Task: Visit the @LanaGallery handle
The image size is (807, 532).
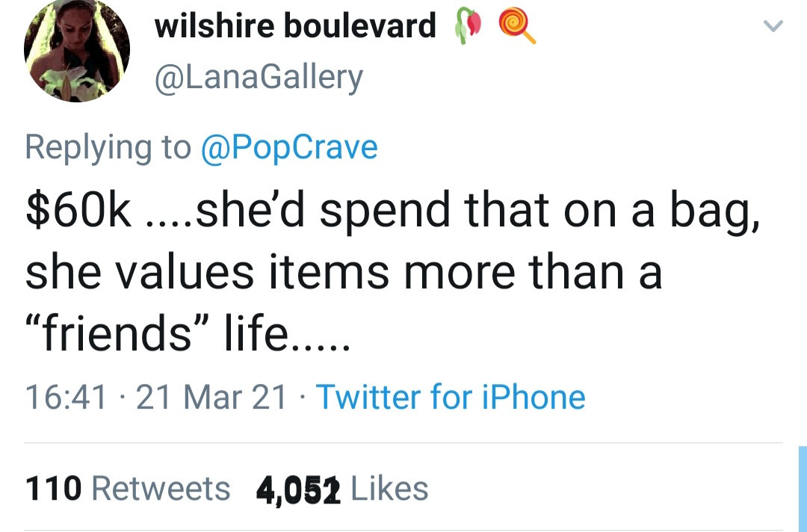Action: pyautogui.click(x=259, y=78)
